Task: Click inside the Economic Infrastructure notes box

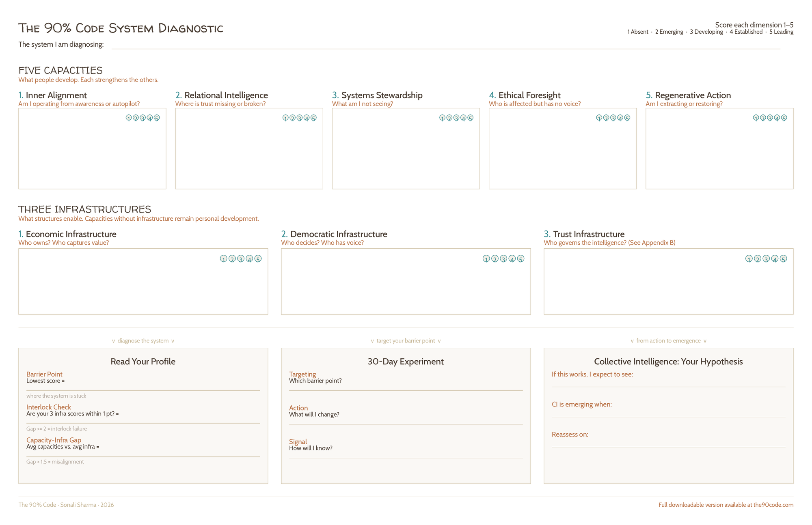Action: (x=143, y=282)
